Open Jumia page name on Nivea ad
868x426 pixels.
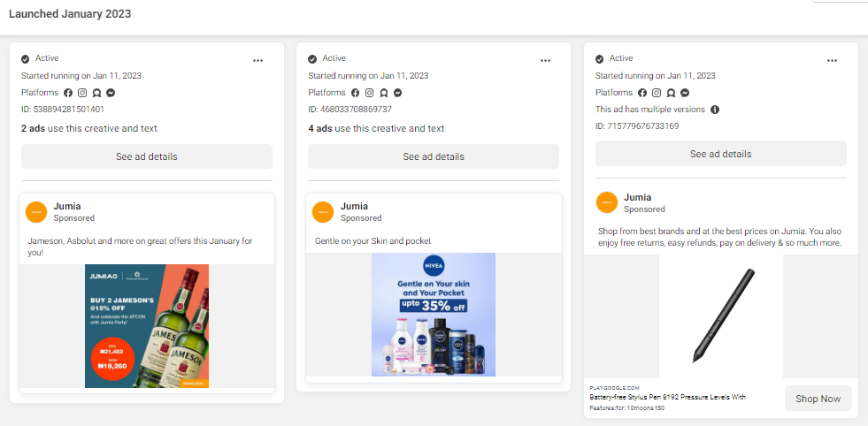[x=354, y=206]
